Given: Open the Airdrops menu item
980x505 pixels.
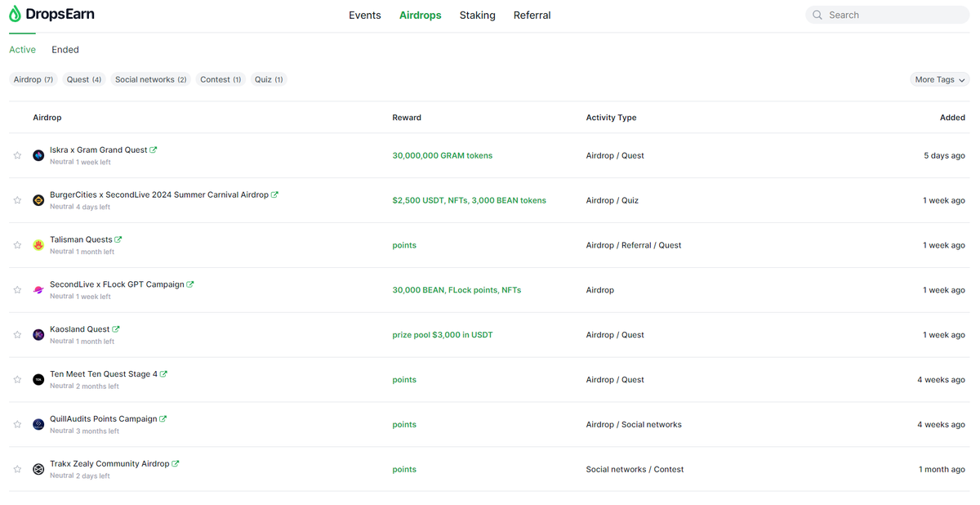Looking at the screenshot, I should [421, 16].
